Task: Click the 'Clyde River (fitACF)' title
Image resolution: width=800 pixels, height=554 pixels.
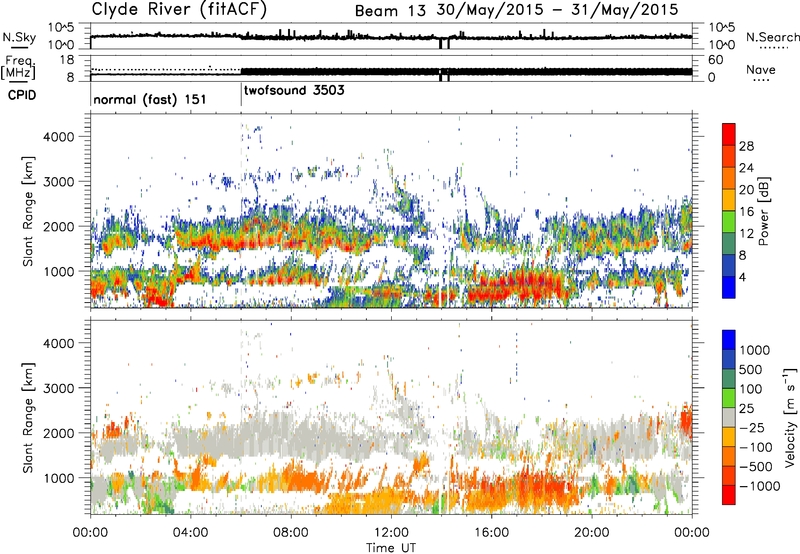Action: [x=179, y=9]
